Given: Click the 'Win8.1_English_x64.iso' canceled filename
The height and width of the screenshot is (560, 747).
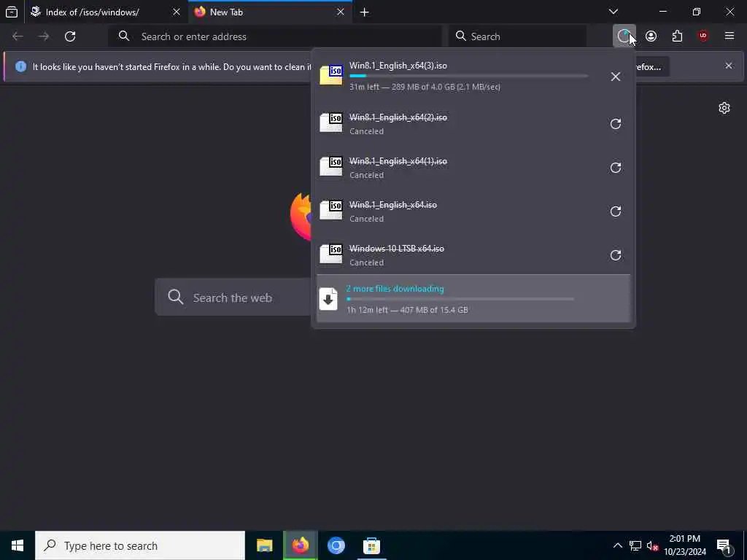Looking at the screenshot, I should pos(393,205).
